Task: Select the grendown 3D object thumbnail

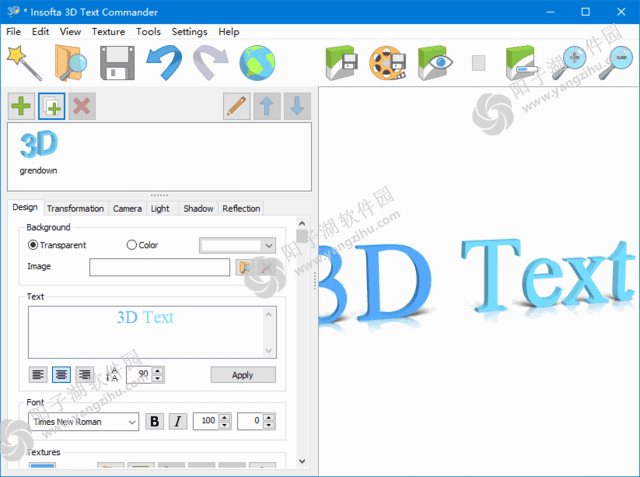Action: pyautogui.click(x=39, y=152)
